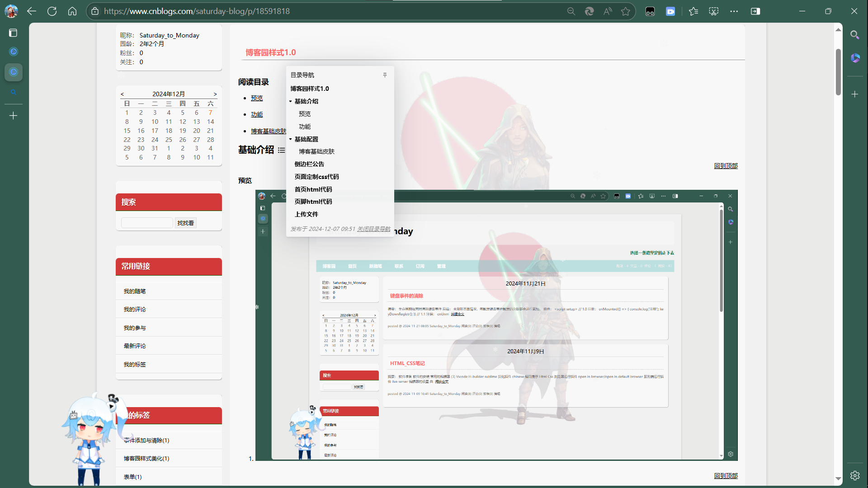Open tab actions menu icon
The width and height of the screenshot is (868, 488).
point(13,33)
